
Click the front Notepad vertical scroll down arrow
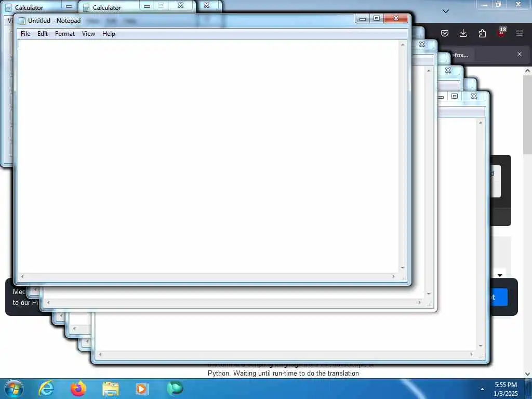(x=403, y=268)
